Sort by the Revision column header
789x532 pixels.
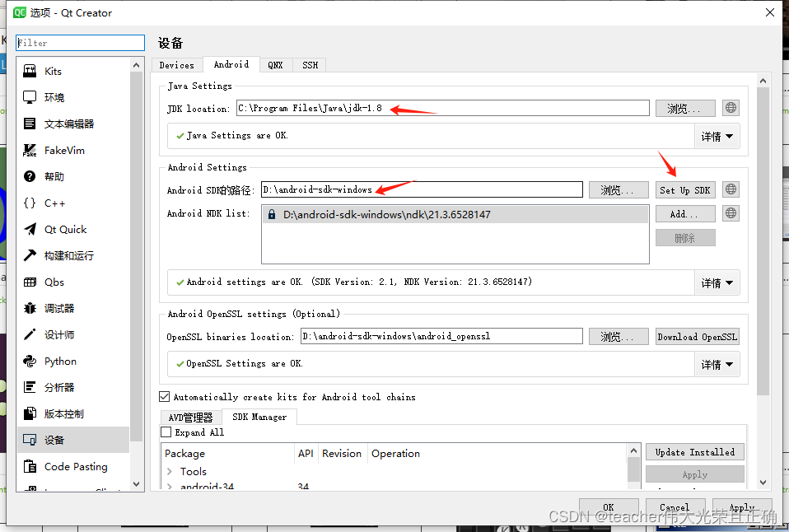click(x=342, y=454)
